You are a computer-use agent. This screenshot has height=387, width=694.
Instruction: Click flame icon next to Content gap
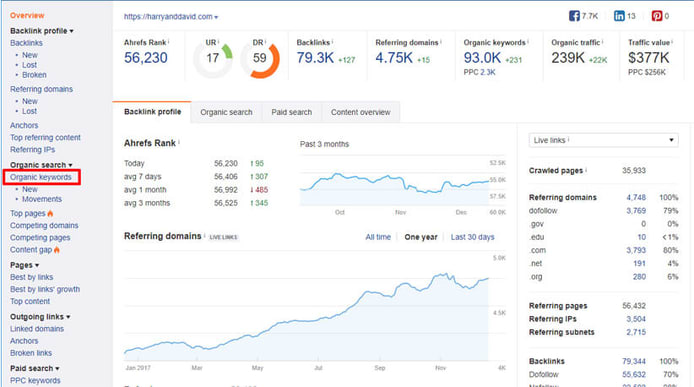click(x=57, y=250)
